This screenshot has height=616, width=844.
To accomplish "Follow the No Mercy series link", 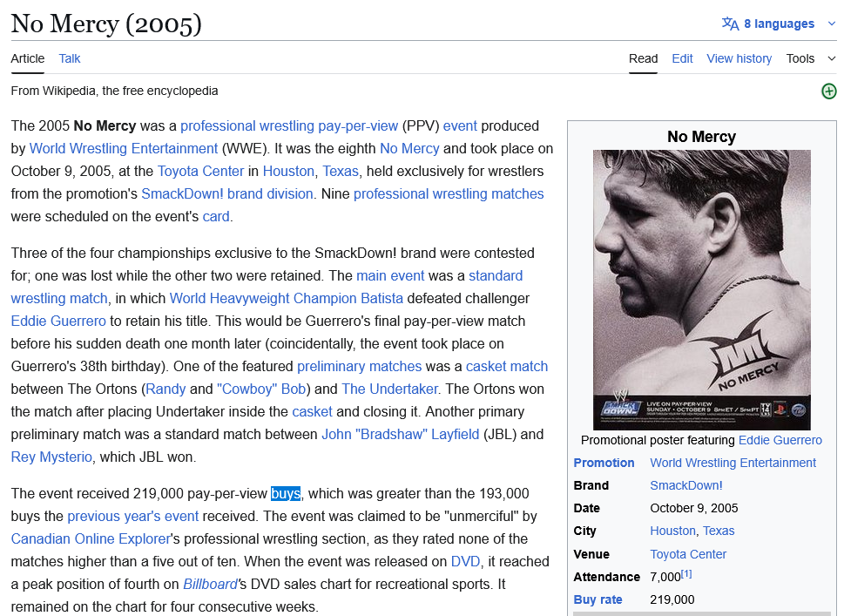I will 409,149.
